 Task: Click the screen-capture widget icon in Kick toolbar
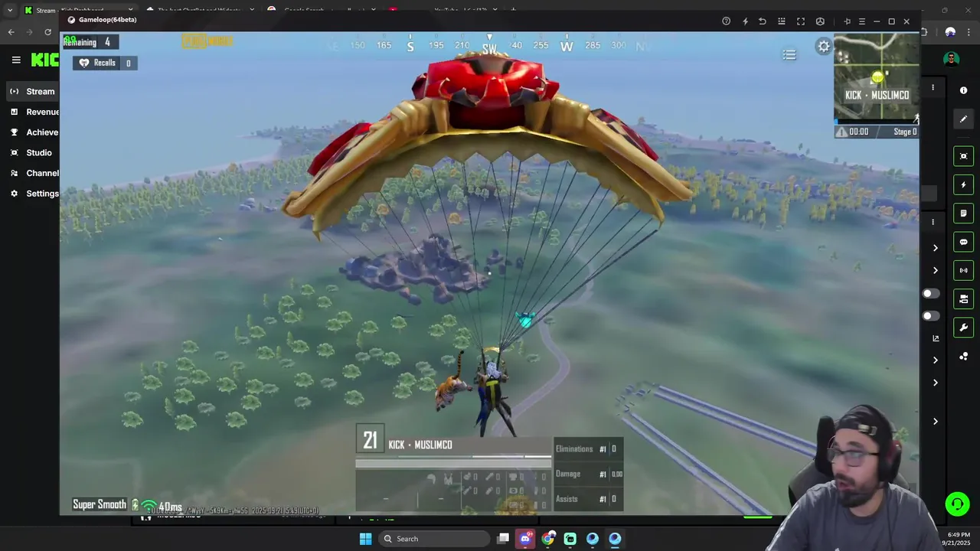coord(964,156)
